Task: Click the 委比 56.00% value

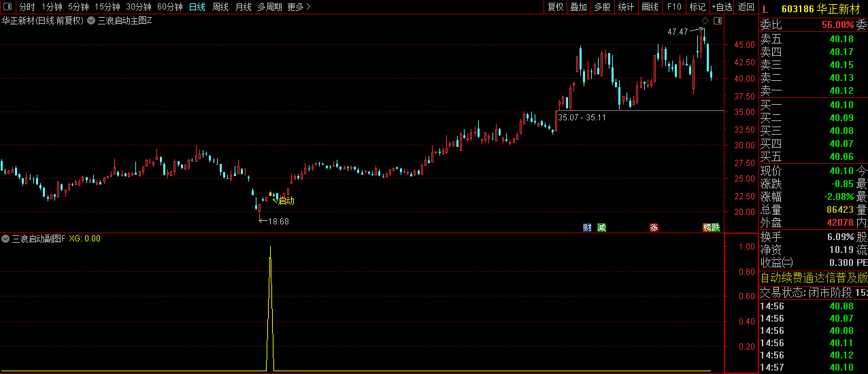Action: (837, 24)
